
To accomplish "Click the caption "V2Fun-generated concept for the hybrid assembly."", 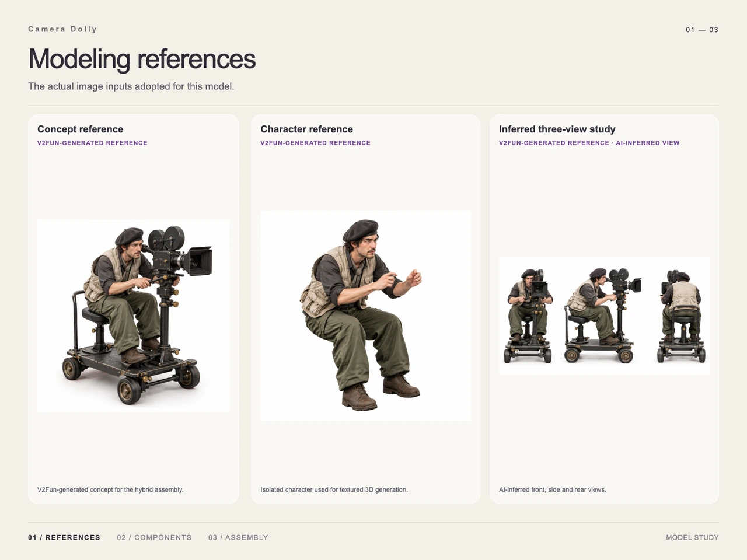I will (110, 489).
